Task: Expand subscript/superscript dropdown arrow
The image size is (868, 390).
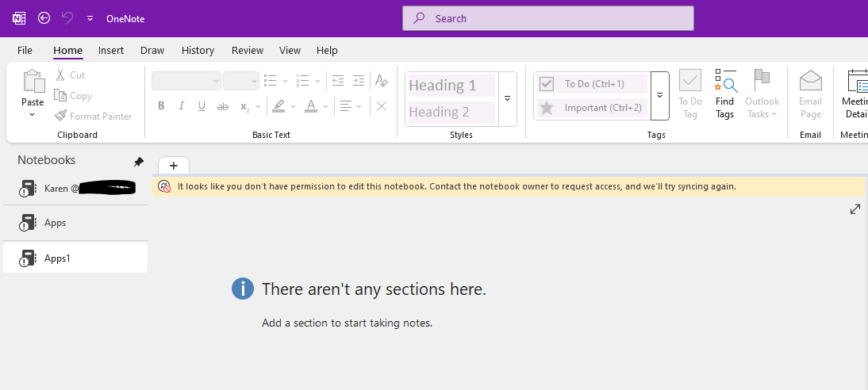Action: tap(258, 106)
